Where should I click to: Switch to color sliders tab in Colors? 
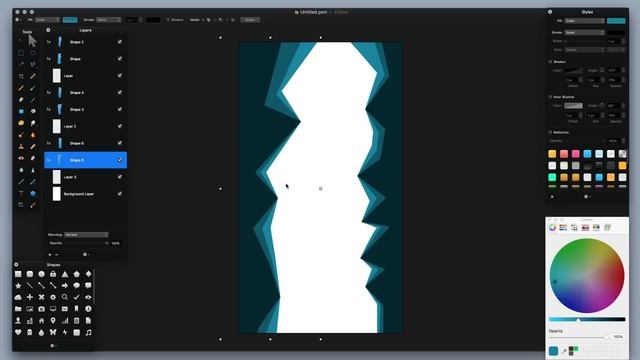563,228
